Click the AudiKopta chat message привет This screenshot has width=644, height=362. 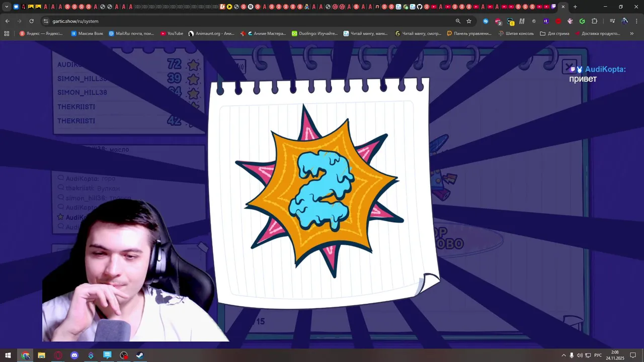[x=583, y=79]
